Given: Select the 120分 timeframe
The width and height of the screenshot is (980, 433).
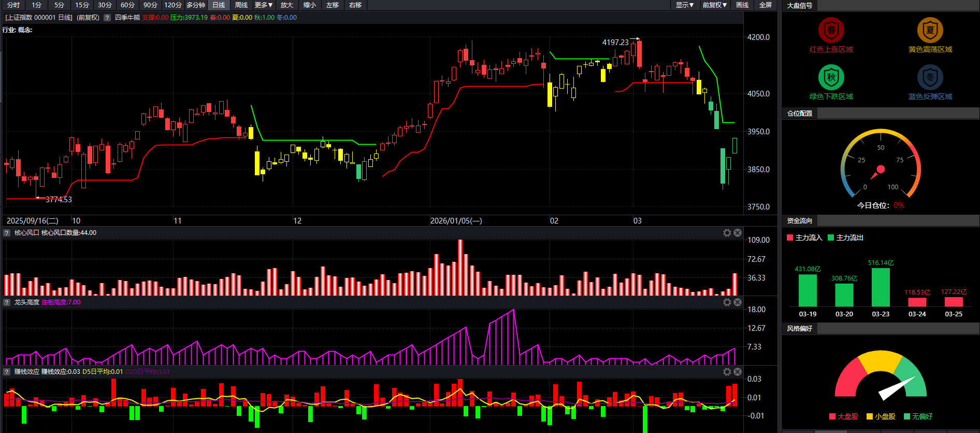Looking at the screenshot, I should [x=173, y=5].
